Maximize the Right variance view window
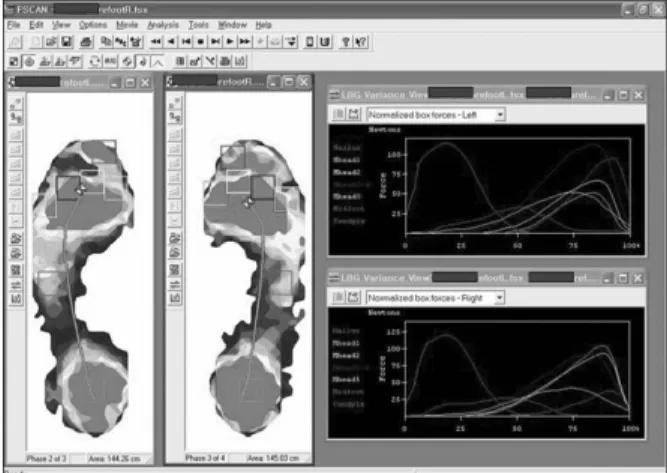The height and width of the screenshot is (473, 667). 623,278
